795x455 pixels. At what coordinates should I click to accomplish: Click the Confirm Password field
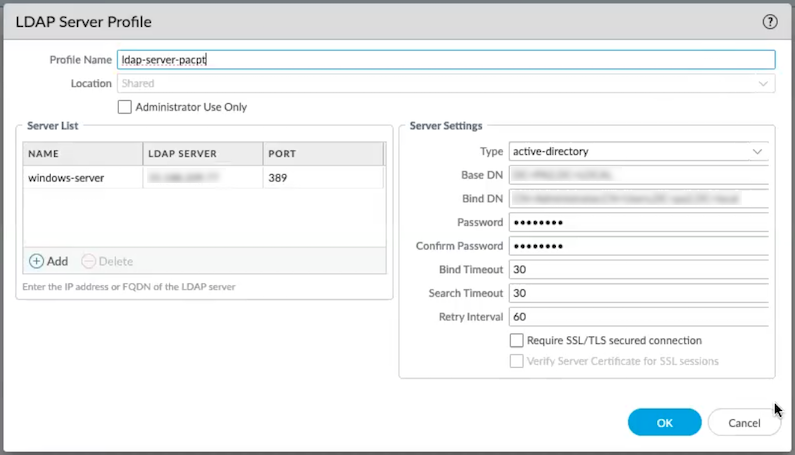tap(638, 246)
